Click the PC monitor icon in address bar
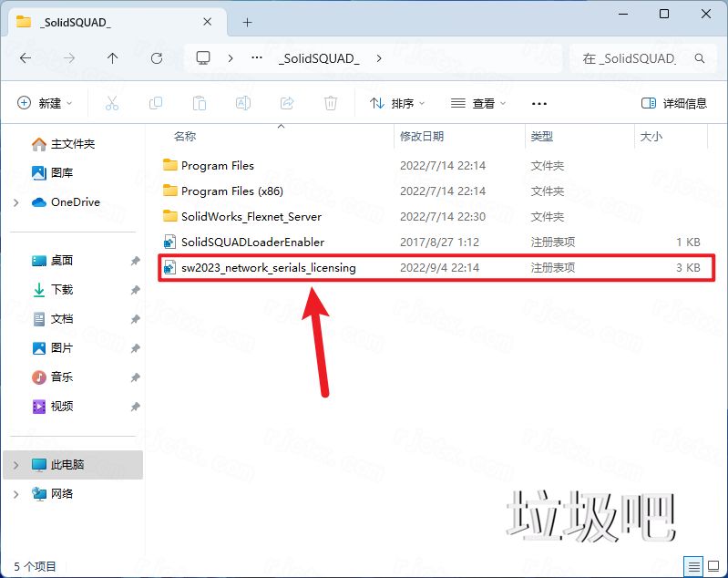 (203, 58)
